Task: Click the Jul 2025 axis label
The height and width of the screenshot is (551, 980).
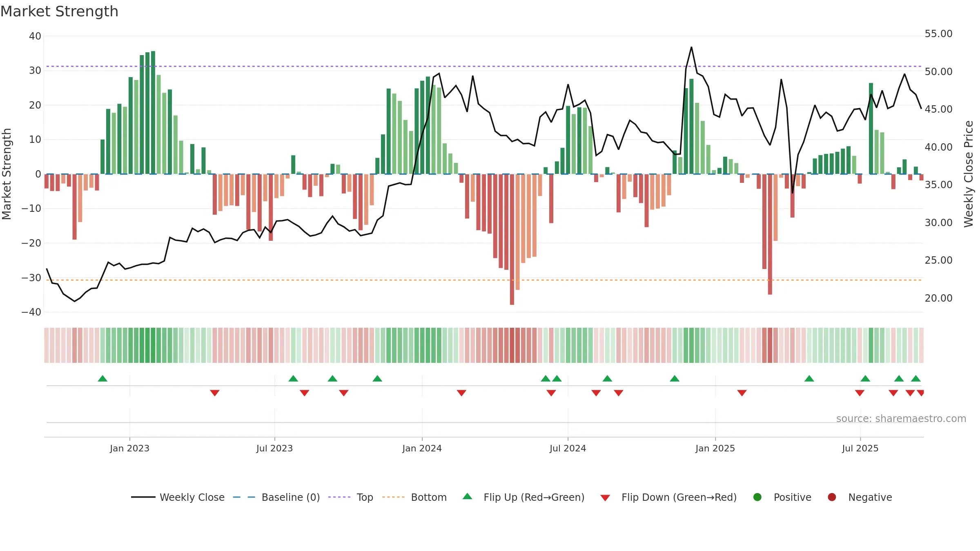Action: [860, 448]
